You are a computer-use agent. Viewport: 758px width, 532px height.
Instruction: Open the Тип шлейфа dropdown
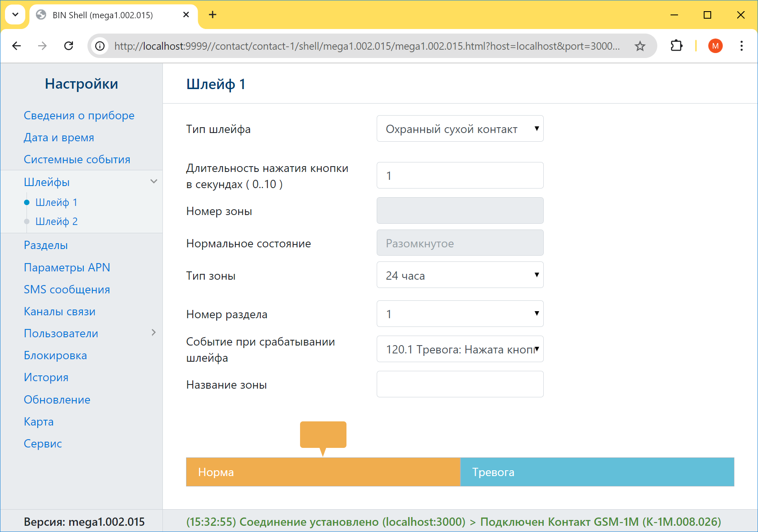[x=460, y=129]
